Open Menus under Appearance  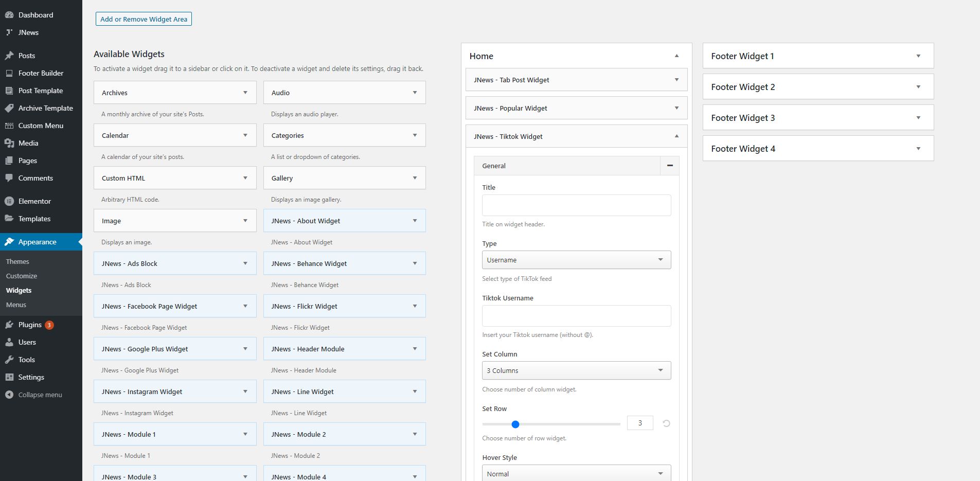click(x=16, y=305)
